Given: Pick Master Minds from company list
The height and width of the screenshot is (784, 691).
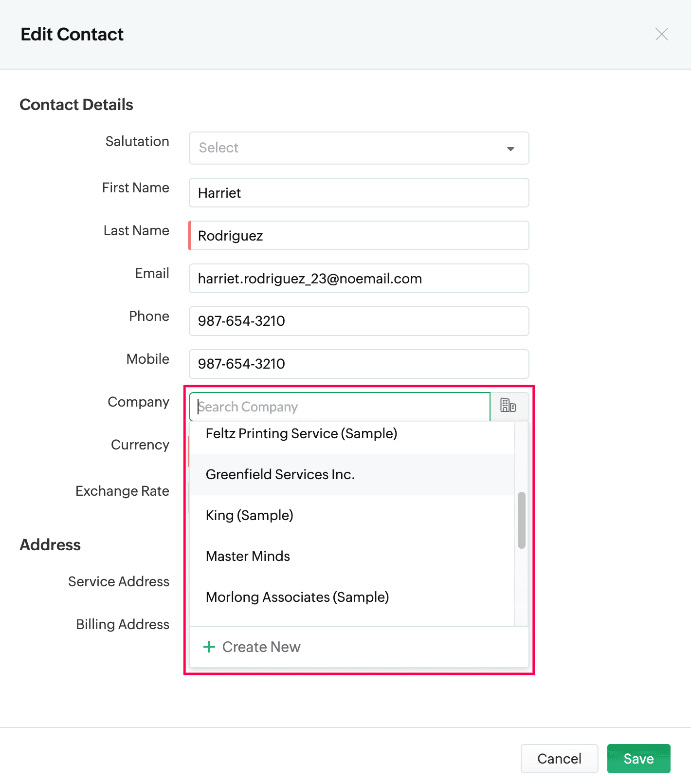Looking at the screenshot, I should (248, 556).
